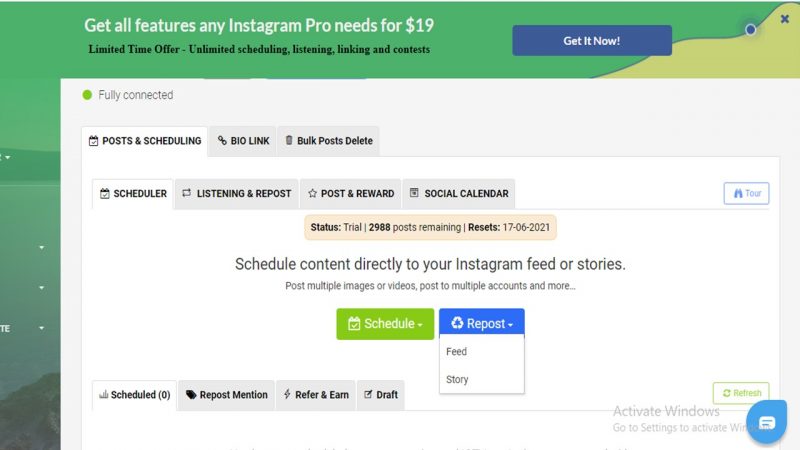Open the Repost Mention tab

[x=227, y=395]
